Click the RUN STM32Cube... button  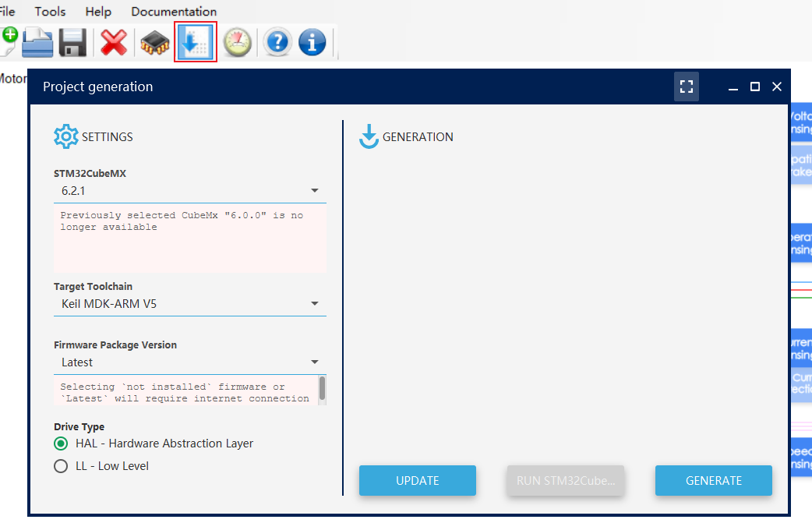[x=566, y=481]
